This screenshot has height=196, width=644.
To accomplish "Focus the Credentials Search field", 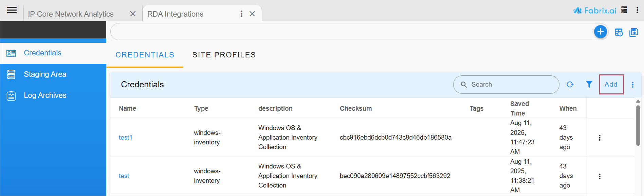I will tap(506, 85).
